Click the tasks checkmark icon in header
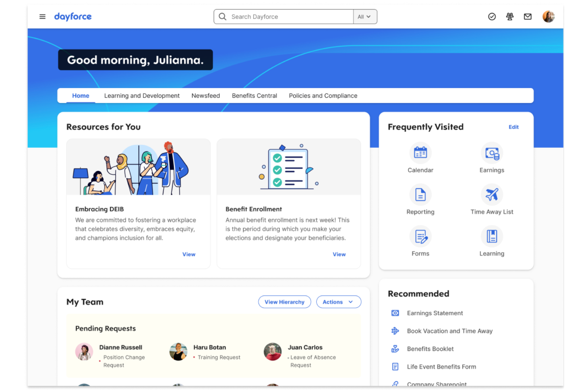The image size is (588, 392). tap(492, 16)
